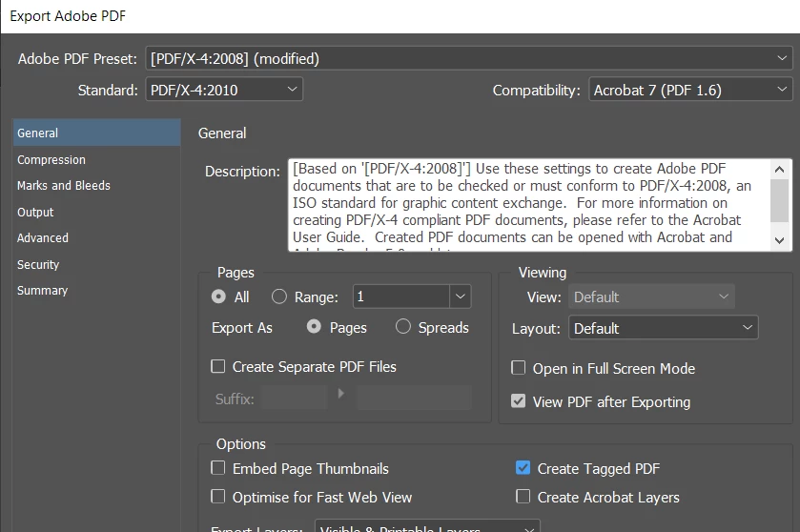Select the General category
The image size is (800, 532).
[97, 133]
